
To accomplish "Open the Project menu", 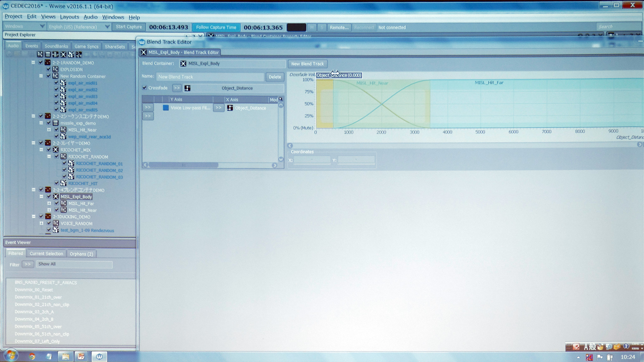I will point(13,16).
